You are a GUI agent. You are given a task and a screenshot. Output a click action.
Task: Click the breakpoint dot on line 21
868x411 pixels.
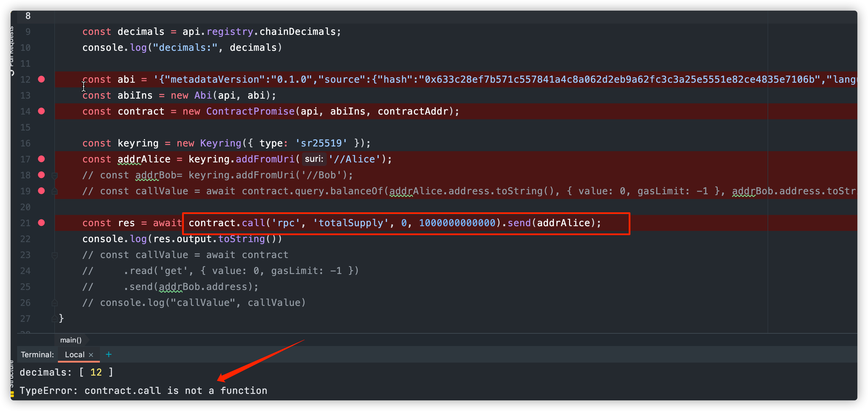(x=41, y=223)
